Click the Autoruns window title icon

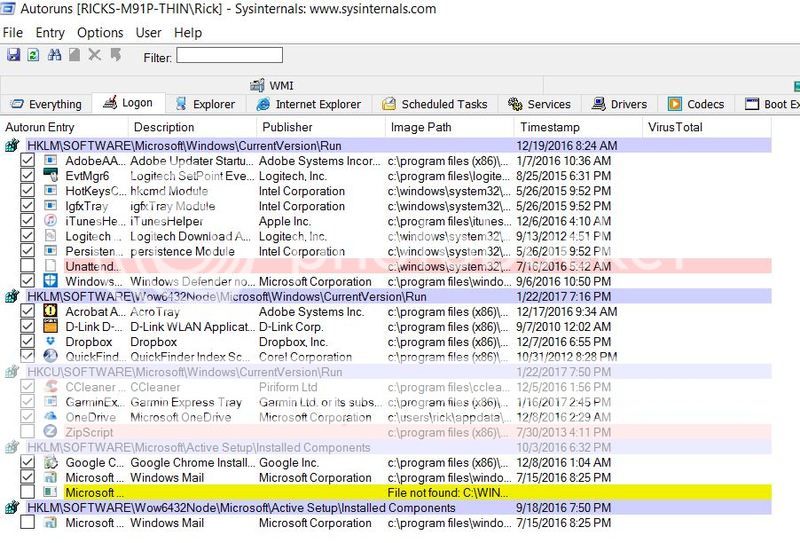(8, 9)
